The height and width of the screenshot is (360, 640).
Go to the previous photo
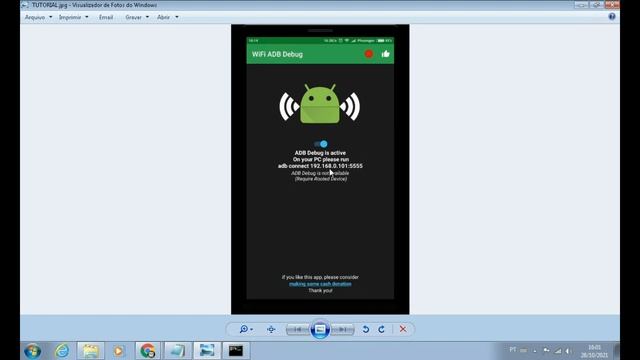298,329
